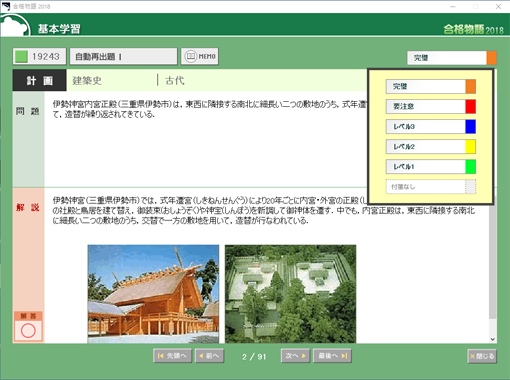This screenshot has height=380, width=510.
Task: Click the explanation scrollbar down arrow
Action: coord(493,339)
